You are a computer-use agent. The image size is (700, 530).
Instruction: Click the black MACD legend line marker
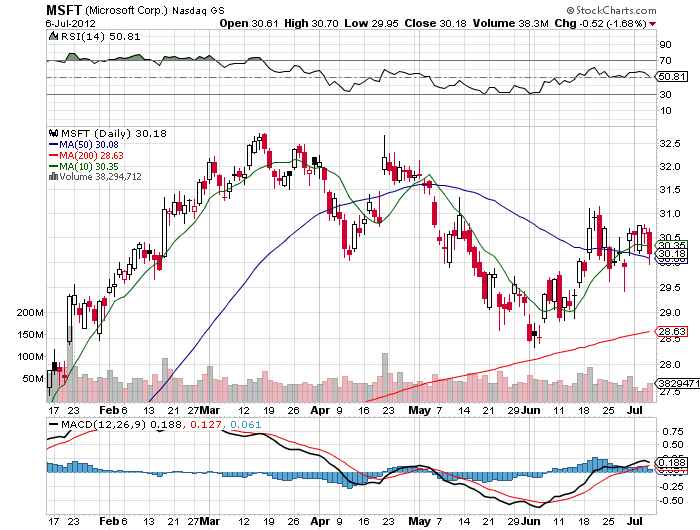click(54, 424)
